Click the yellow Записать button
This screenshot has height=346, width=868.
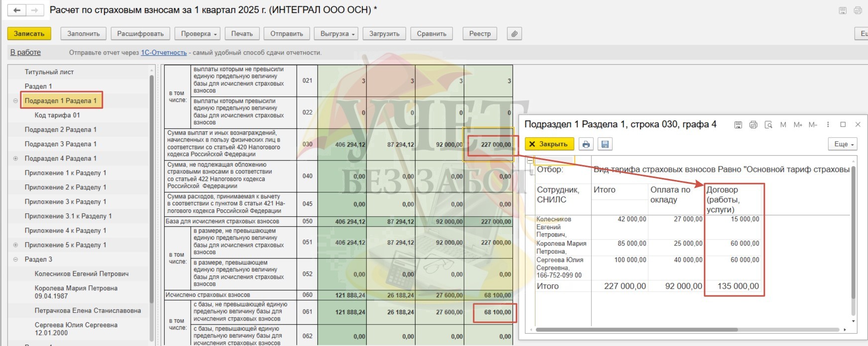point(29,34)
